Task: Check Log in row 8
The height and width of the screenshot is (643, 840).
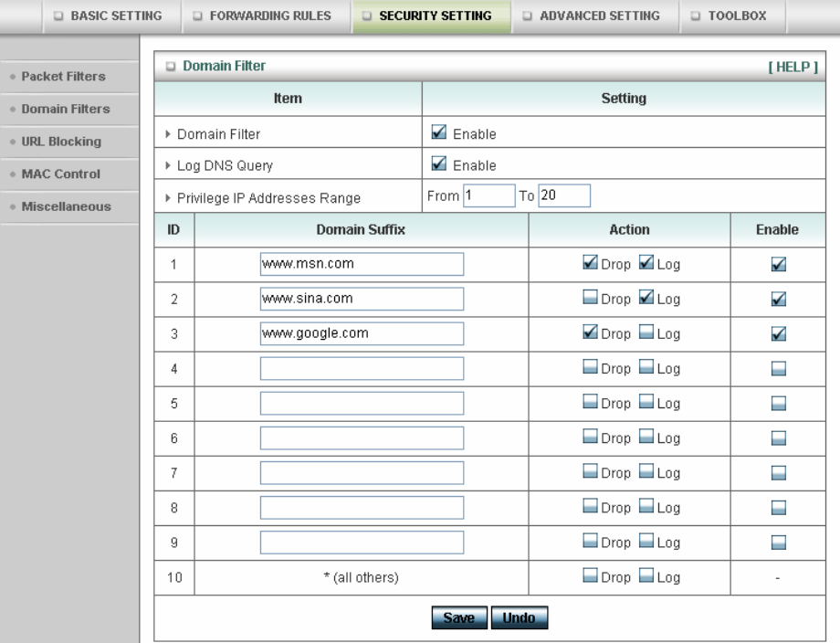Action: 646,506
